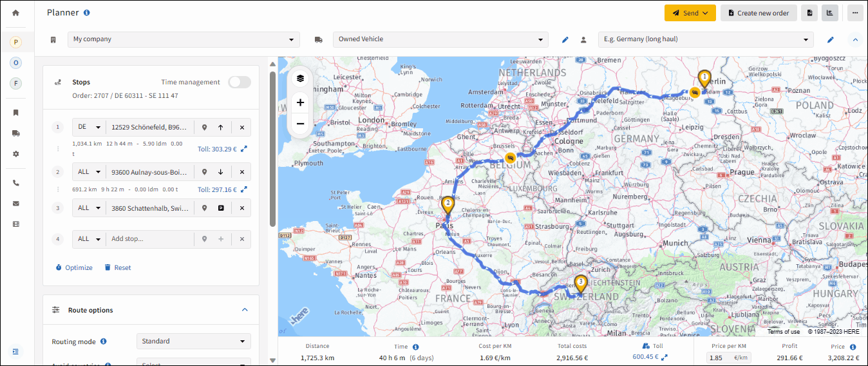Remove stop 2 Aulnay-sous-Bois with X
Image resolution: width=868 pixels, height=366 pixels.
click(x=242, y=172)
